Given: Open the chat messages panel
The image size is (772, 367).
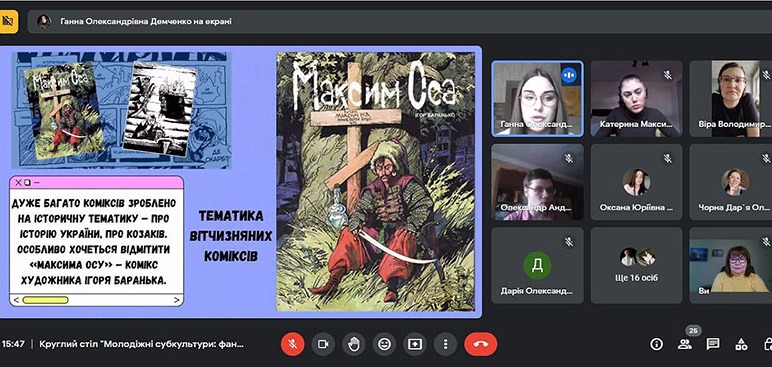Looking at the screenshot, I should pos(712,344).
